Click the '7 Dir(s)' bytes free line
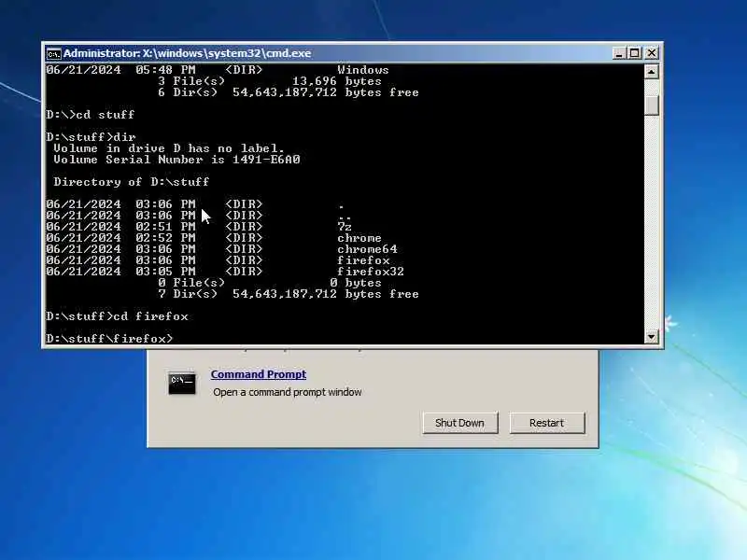 [289, 294]
